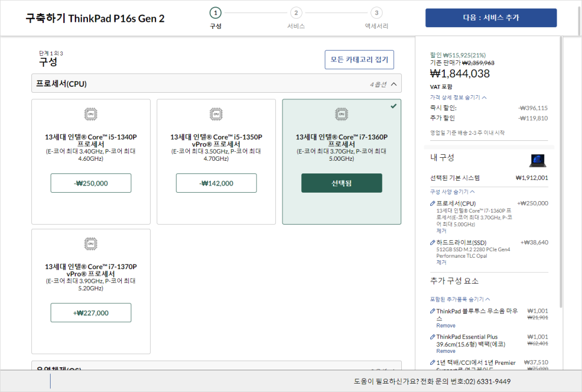The width and height of the screenshot is (582, 392).
Task: Select i5-1340P processor for -₩250,000
Action: 91,183
